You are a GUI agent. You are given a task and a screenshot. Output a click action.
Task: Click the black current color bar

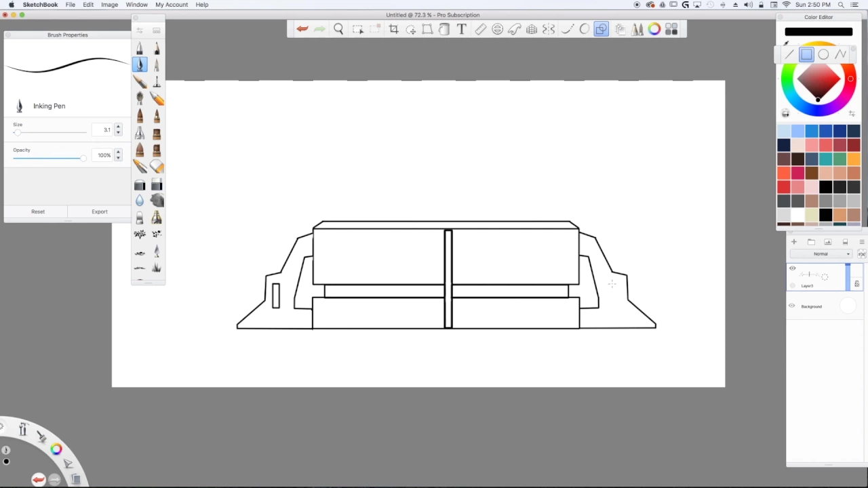(x=818, y=32)
